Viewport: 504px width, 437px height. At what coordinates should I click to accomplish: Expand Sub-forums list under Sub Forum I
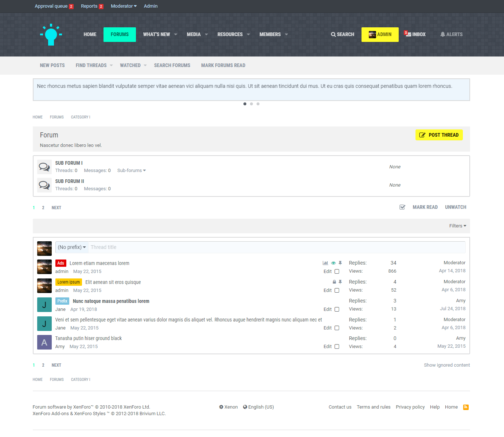click(131, 171)
